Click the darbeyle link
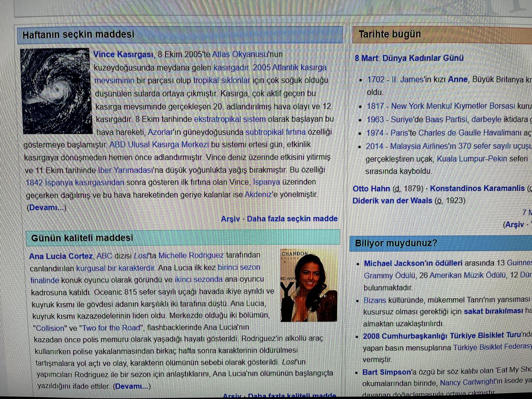The image size is (532, 399). [x=487, y=119]
